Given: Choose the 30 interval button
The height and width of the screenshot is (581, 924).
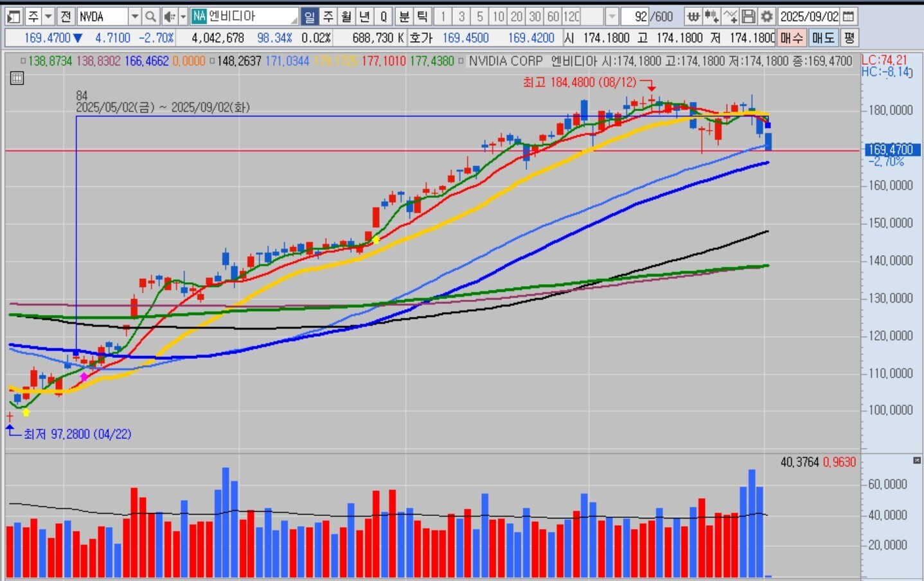Looking at the screenshot, I should [535, 16].
